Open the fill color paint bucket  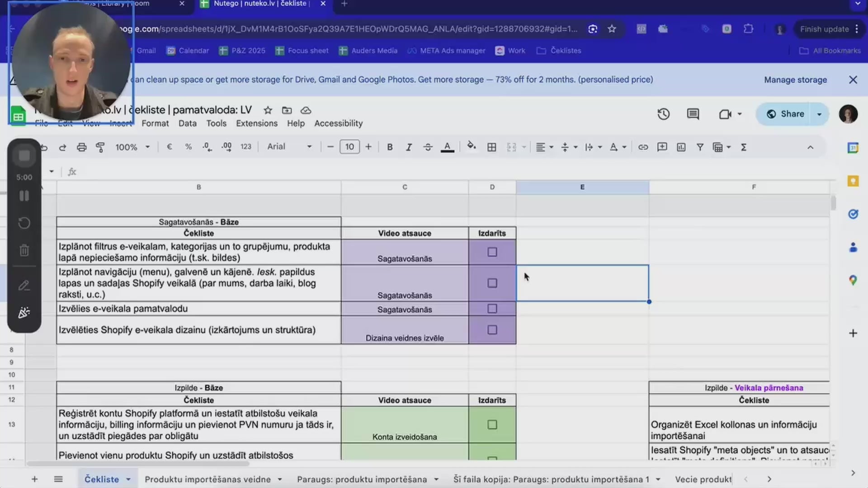(x=471, y=146)
